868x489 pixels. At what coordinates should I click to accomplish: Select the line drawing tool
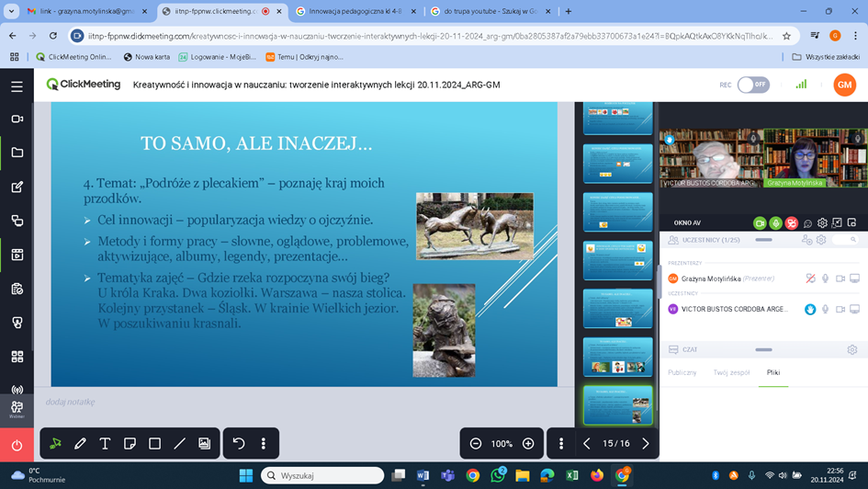pyautogui.click(x=179, y=444)
